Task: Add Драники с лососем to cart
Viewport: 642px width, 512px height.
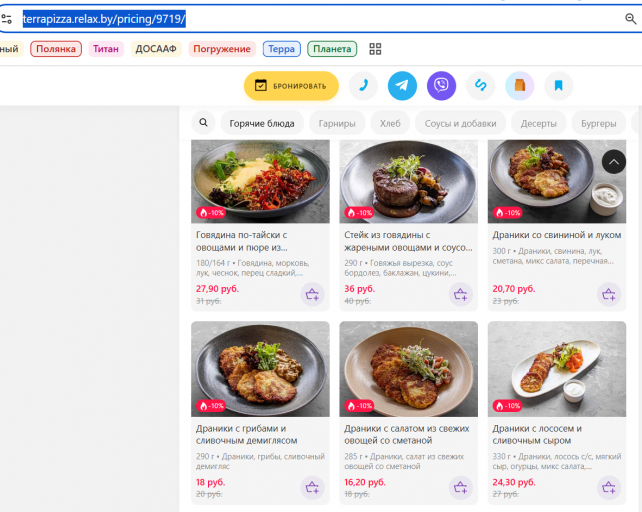Action: point(609,487)
